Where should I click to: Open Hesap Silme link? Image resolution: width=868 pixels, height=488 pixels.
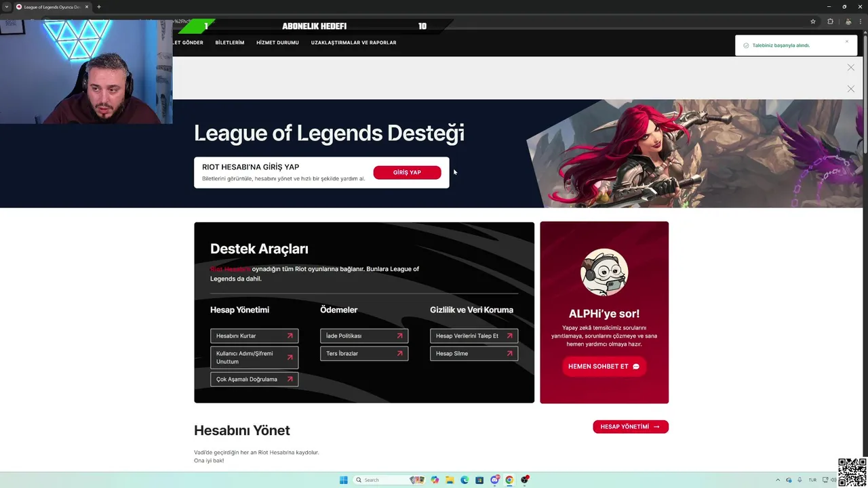pyautogui.click(x=474, y=353)
